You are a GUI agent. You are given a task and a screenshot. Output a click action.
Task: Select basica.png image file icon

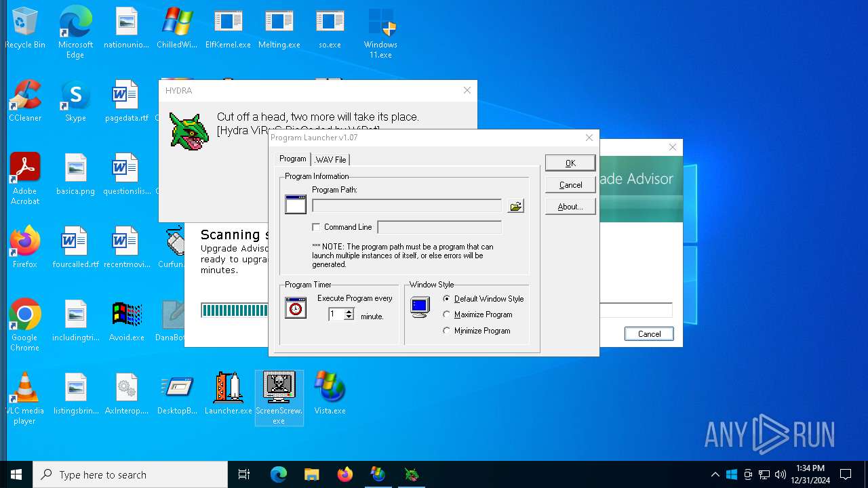coord(75,175)
